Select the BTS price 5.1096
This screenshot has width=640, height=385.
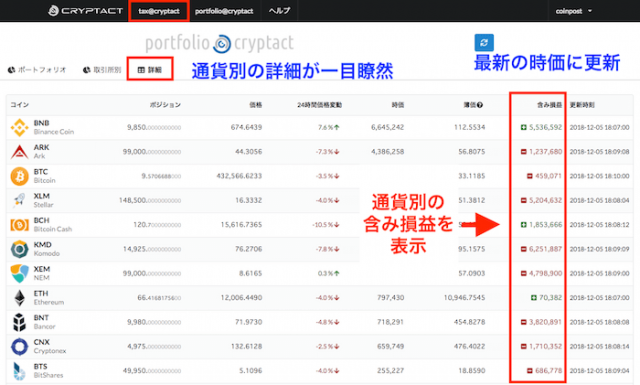251,370
